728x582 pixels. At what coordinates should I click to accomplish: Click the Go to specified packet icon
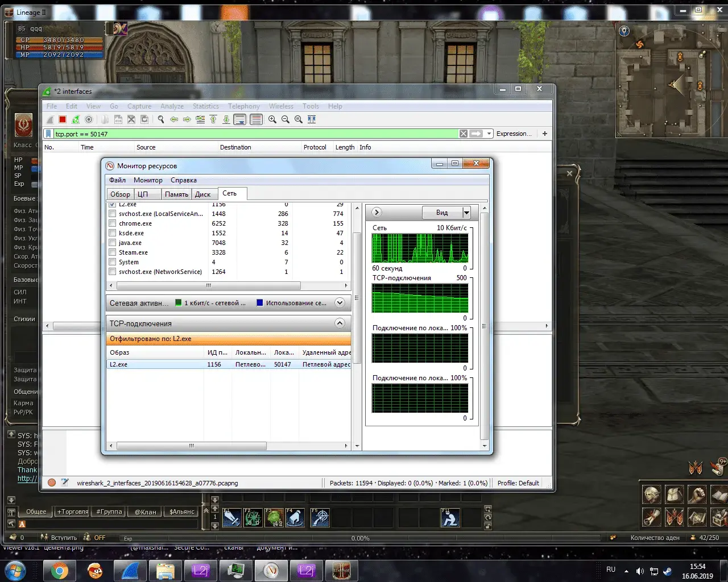(200, 119)
